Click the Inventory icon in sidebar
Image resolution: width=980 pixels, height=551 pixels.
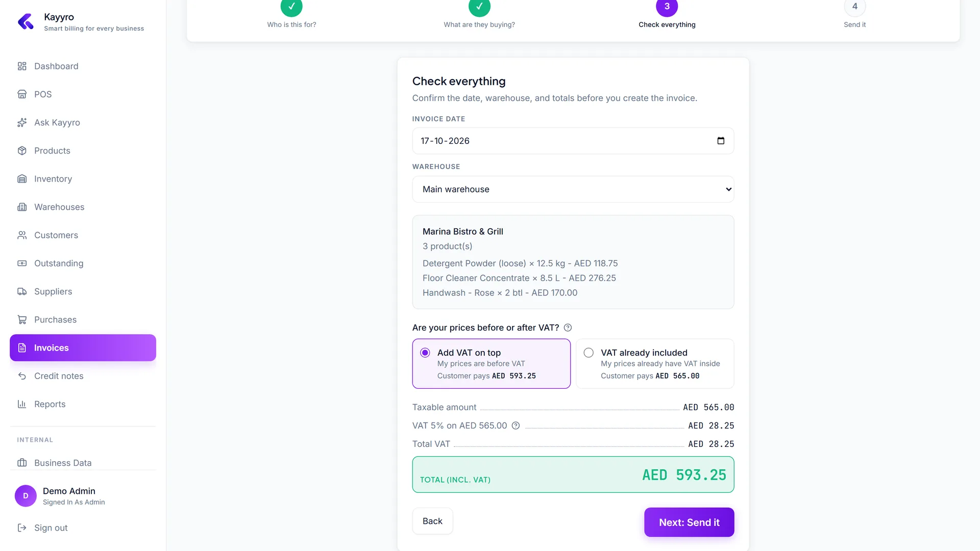[22, 179]
